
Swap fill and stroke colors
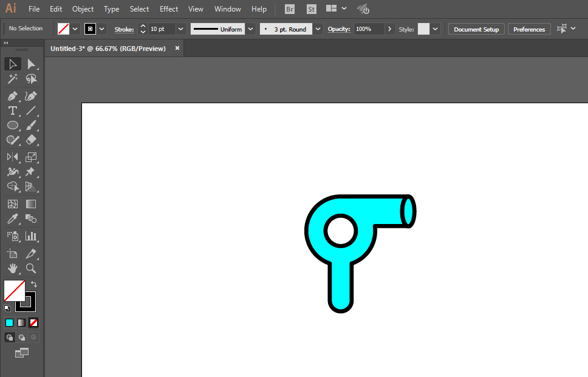coord(34,284)
